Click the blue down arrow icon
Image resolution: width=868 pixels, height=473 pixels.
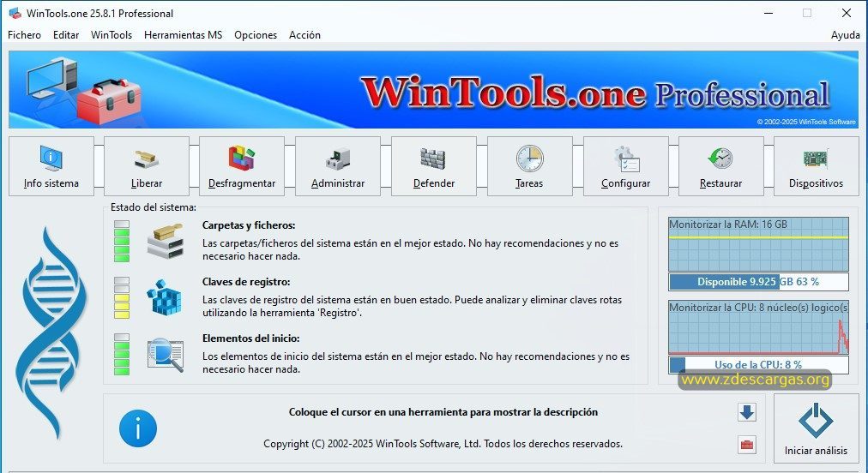(x=747, y=412)
